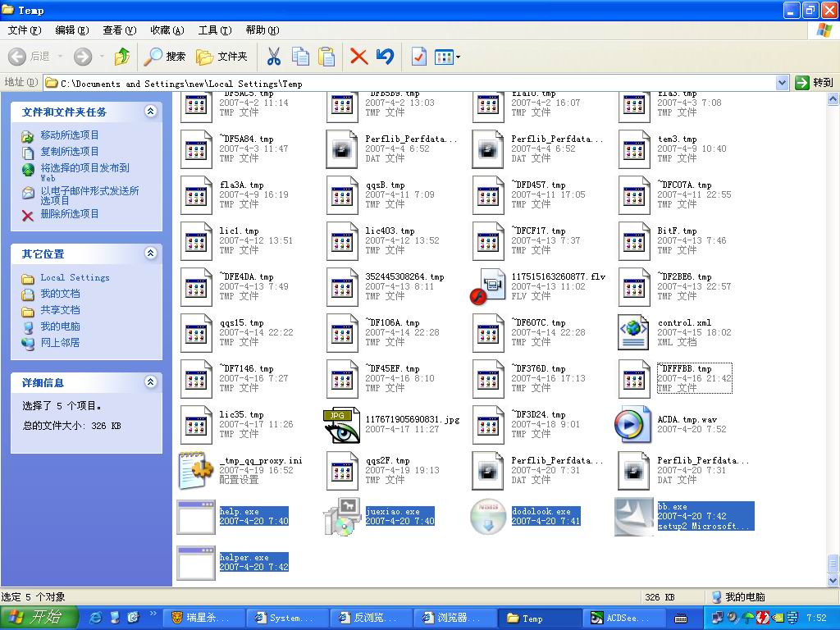The image size is (840, 630).
Task: Collapse the 详细信息 panel
Action: [151, 382]
